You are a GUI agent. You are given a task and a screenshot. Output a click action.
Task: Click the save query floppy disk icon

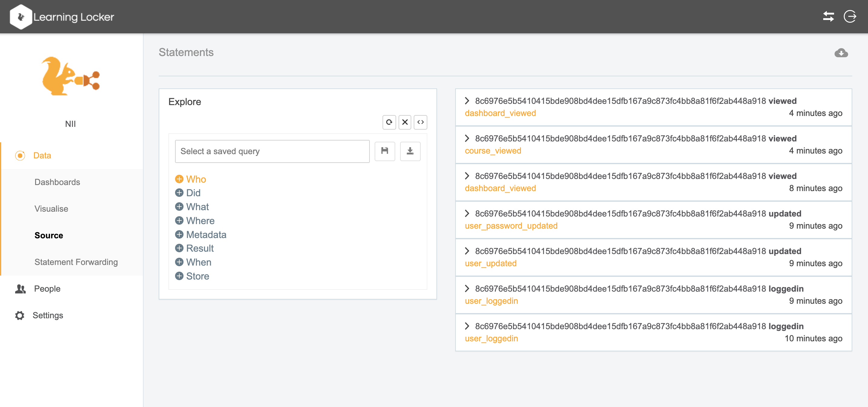(x=384, y=151)
